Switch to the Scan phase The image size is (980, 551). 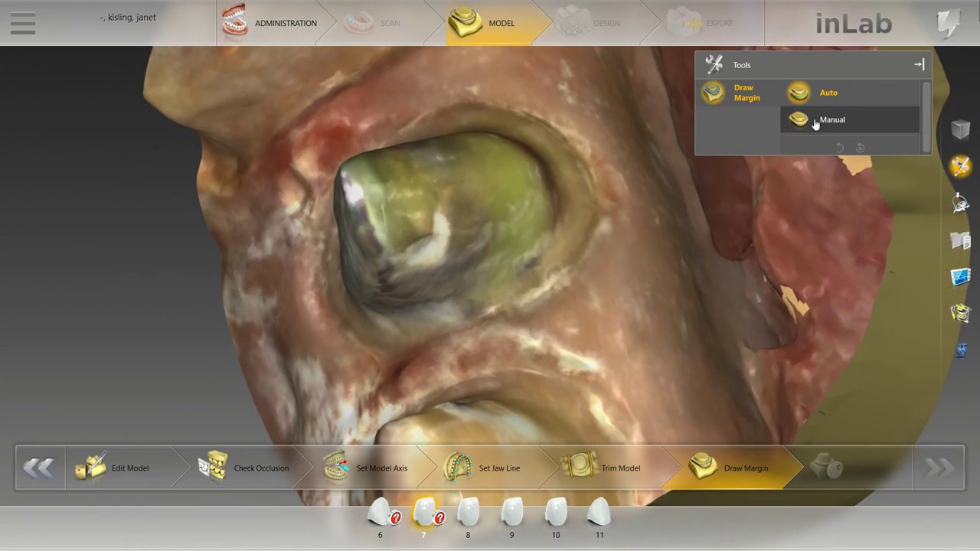[374, 23]
